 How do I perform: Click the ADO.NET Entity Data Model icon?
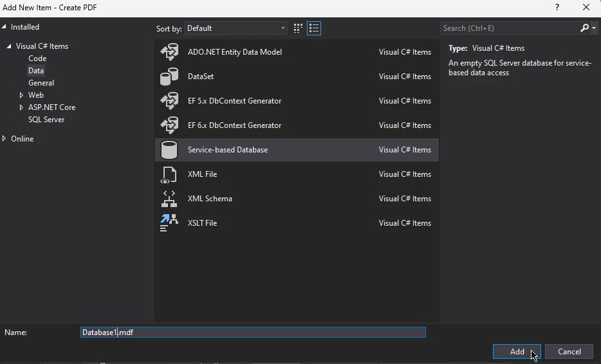[169, 52]
